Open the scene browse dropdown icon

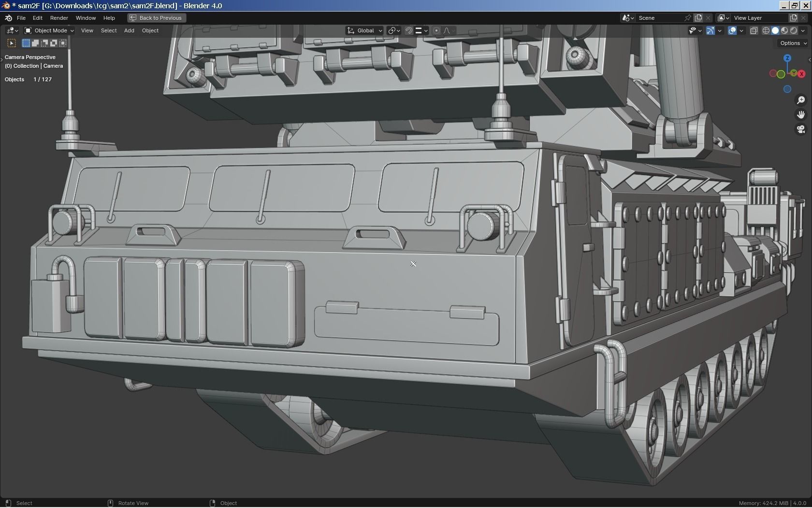(x=628, y=18)
